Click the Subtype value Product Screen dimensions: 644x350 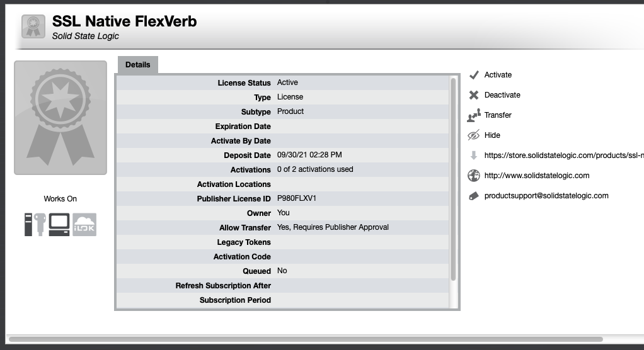[x=290, y=111]
